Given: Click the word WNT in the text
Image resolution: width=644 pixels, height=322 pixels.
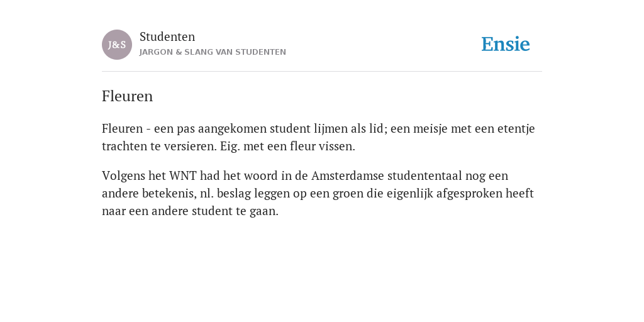Looking at the screenshot, I should pyautogui.click(x=183, y=175).
